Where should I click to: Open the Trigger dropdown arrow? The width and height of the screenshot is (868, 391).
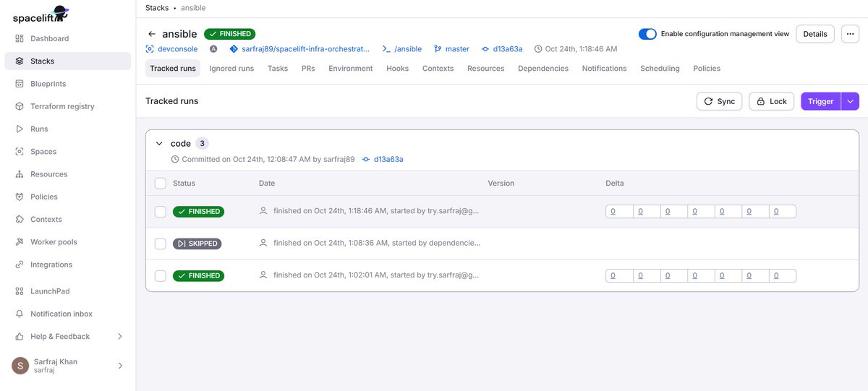851,101
